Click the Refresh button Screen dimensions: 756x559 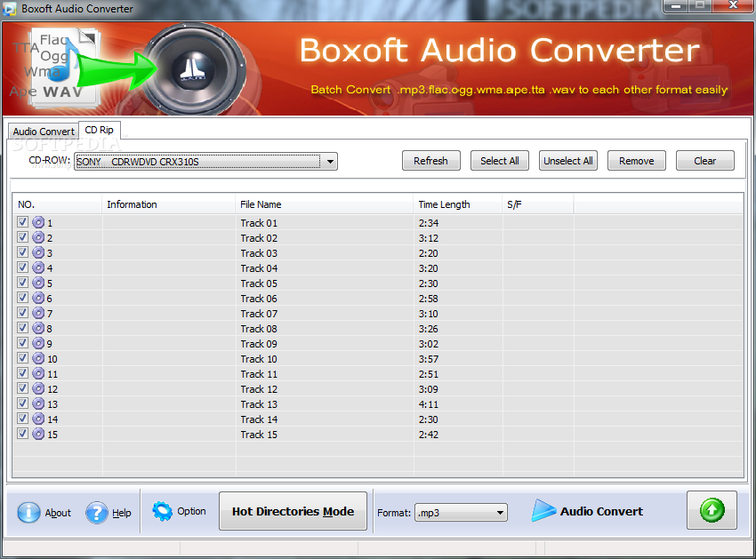(431, 161)
